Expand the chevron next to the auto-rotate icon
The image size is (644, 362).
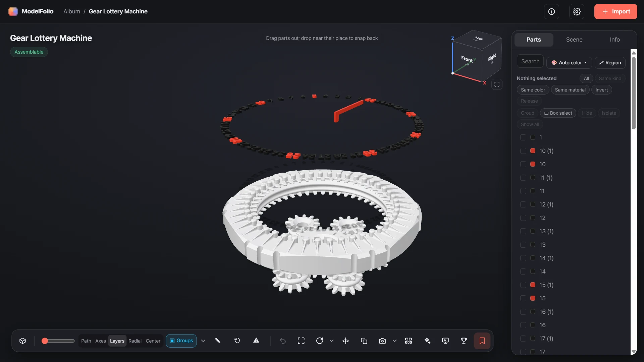pos(331,341)
